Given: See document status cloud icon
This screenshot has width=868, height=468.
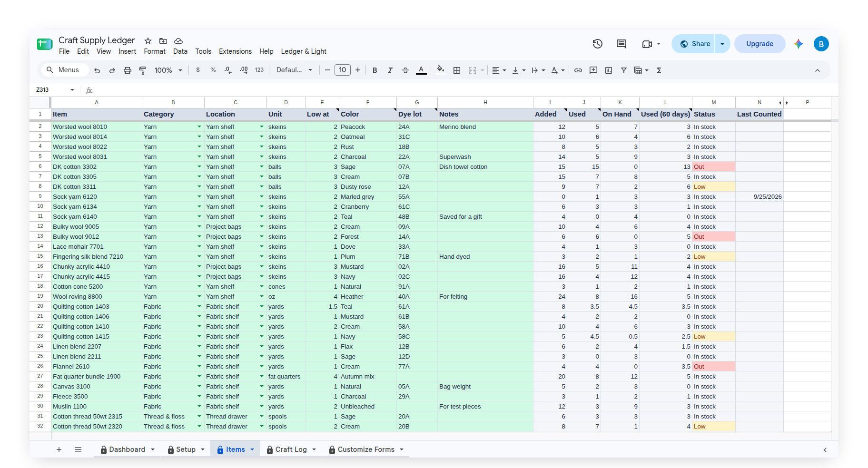Looking at the screenshot, I should tap(178, 41).
